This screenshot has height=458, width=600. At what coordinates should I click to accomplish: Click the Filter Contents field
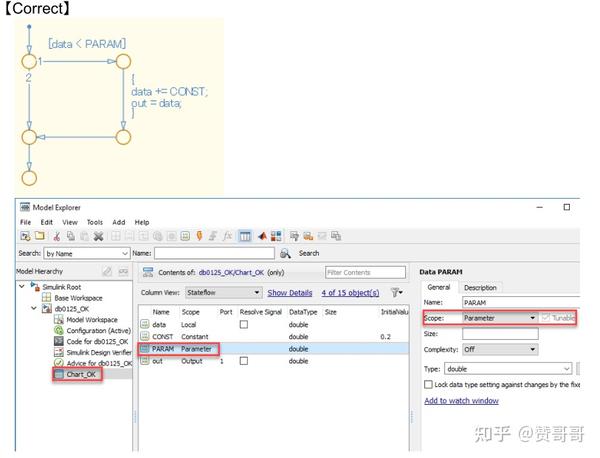365,272
